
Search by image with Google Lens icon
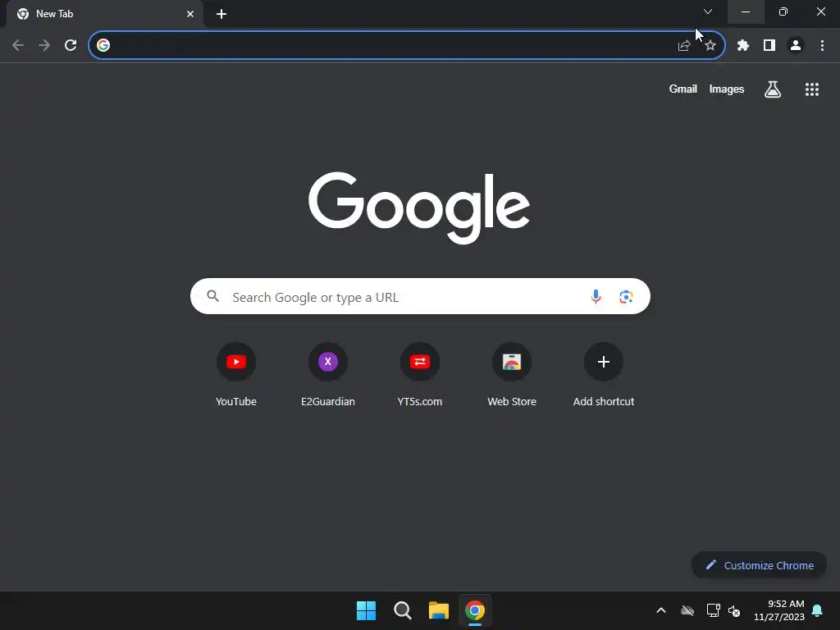626,296
